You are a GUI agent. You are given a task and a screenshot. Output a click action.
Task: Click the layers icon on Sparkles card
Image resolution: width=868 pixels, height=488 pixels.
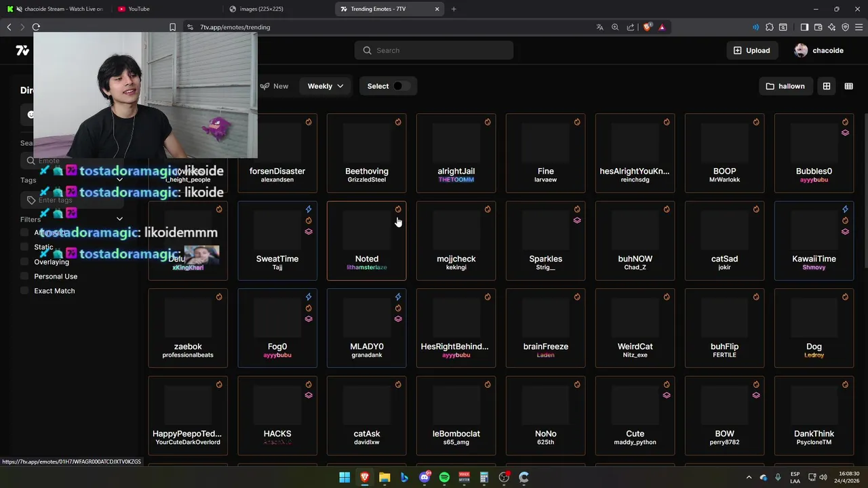(x=577, y=220)
